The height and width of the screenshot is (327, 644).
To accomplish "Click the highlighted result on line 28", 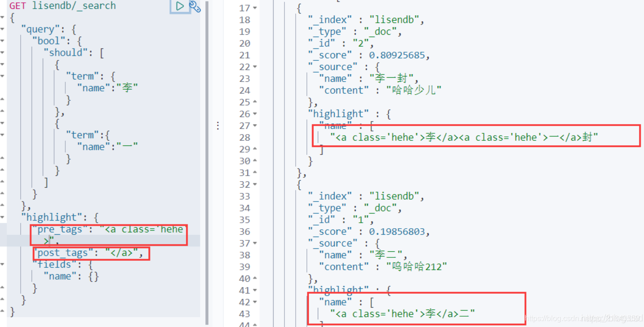I will point(464,137).
